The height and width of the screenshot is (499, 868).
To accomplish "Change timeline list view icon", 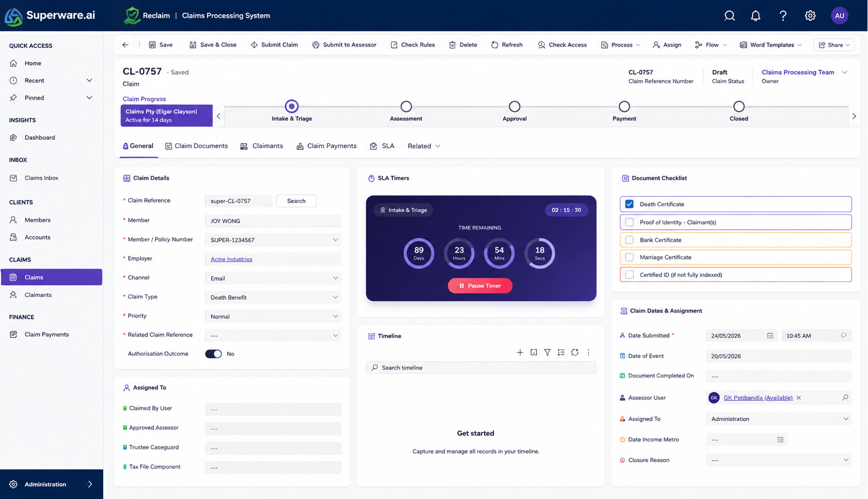I will [x=561, y=353].
